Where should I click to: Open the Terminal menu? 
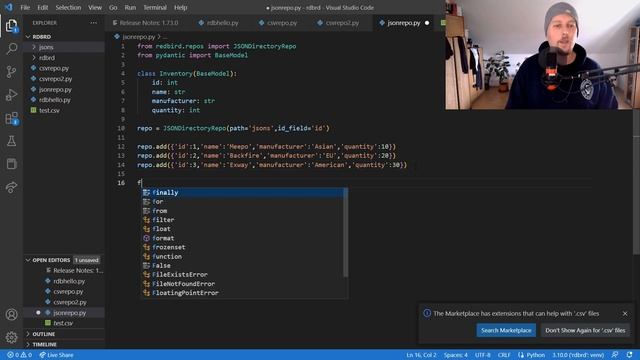point(155,7)
